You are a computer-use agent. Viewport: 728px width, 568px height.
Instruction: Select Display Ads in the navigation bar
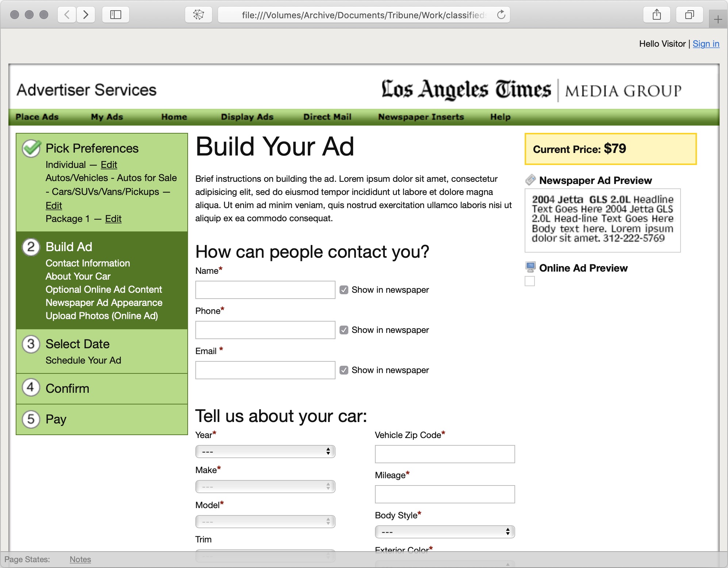click(247, 117)
